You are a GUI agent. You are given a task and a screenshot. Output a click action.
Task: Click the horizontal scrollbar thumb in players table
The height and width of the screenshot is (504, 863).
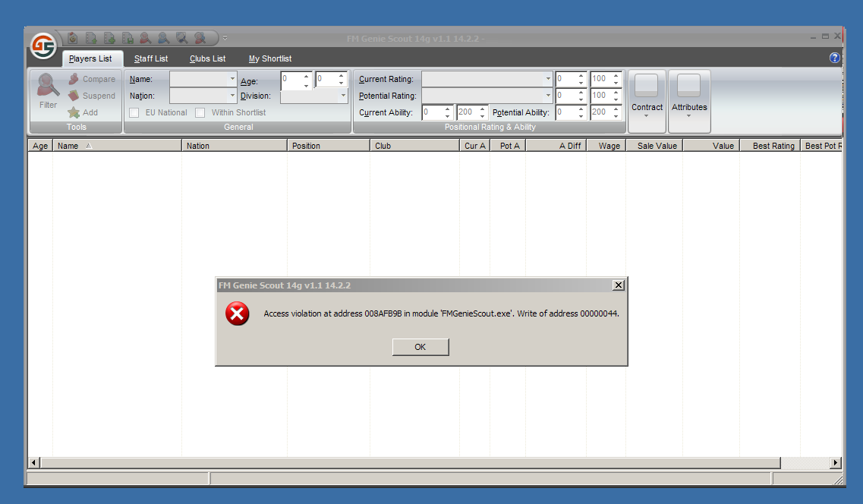coord(410,463)
